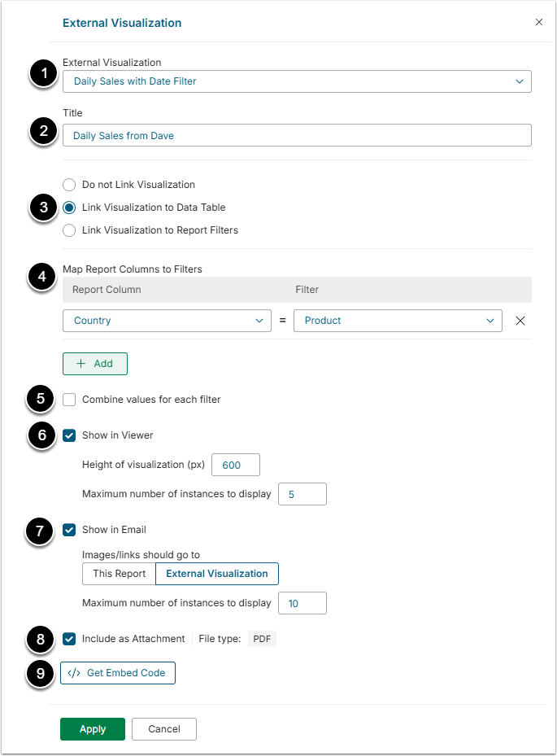Image resolution: width=557 pixels, height=756 pixels.
Task: Click the Get Embed Code button
Action: (118, 673)
